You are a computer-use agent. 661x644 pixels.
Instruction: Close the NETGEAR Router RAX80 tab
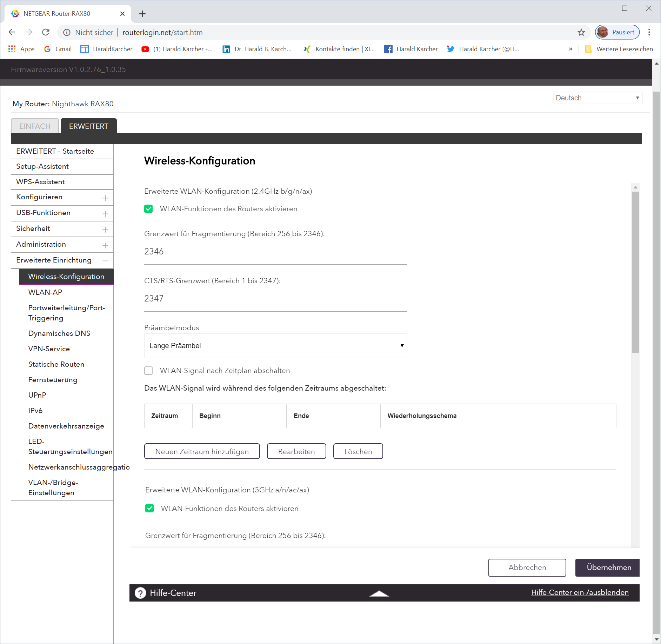122,14
